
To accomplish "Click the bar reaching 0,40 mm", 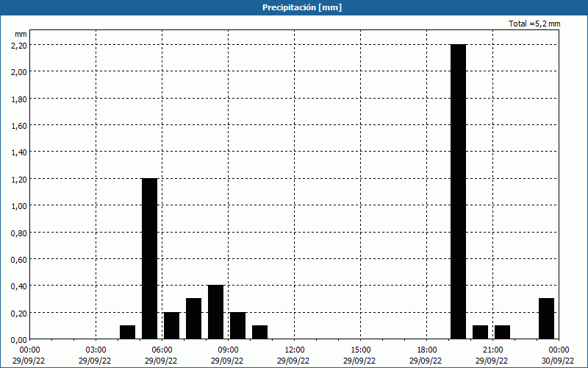I will click(215, 312).
